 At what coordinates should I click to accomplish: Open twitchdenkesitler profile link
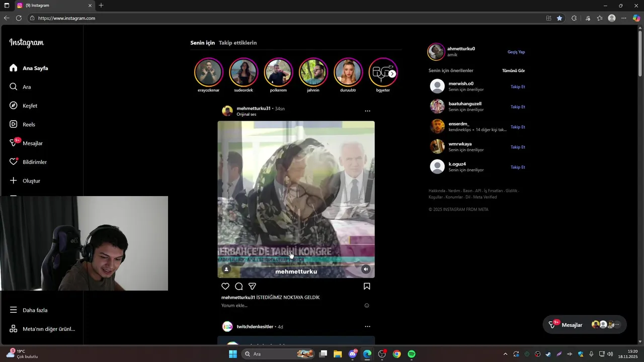click(255, 327)
